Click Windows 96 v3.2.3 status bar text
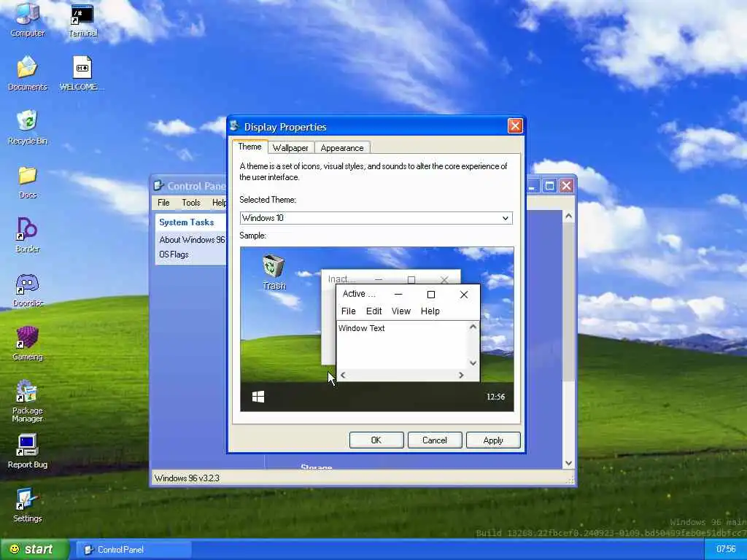 tap(187, 478)
